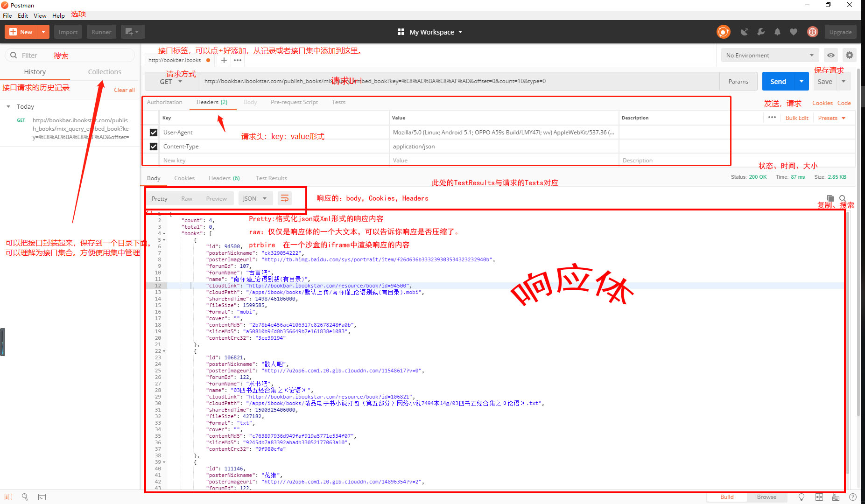The image size is (865, 504).
Task: Open Postman console icon in status bar
Action: coord(42,497)
